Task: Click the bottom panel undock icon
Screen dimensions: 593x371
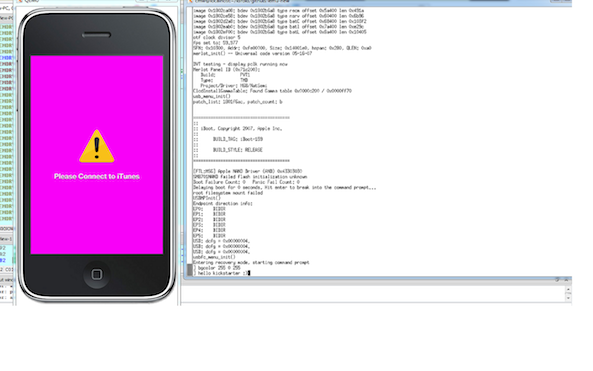Action: (557, 279)
